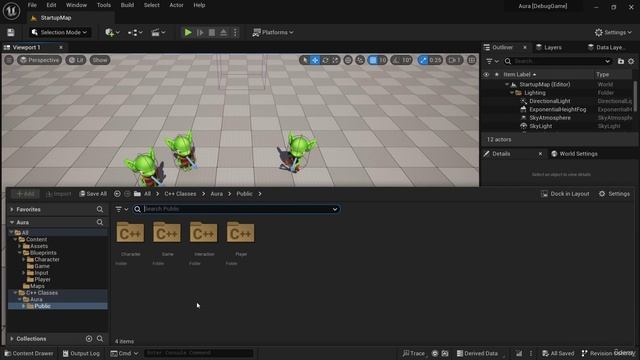640x360 pixels.
Task: Open the Blueprints toolbar menu
Action: click(135, 32)
